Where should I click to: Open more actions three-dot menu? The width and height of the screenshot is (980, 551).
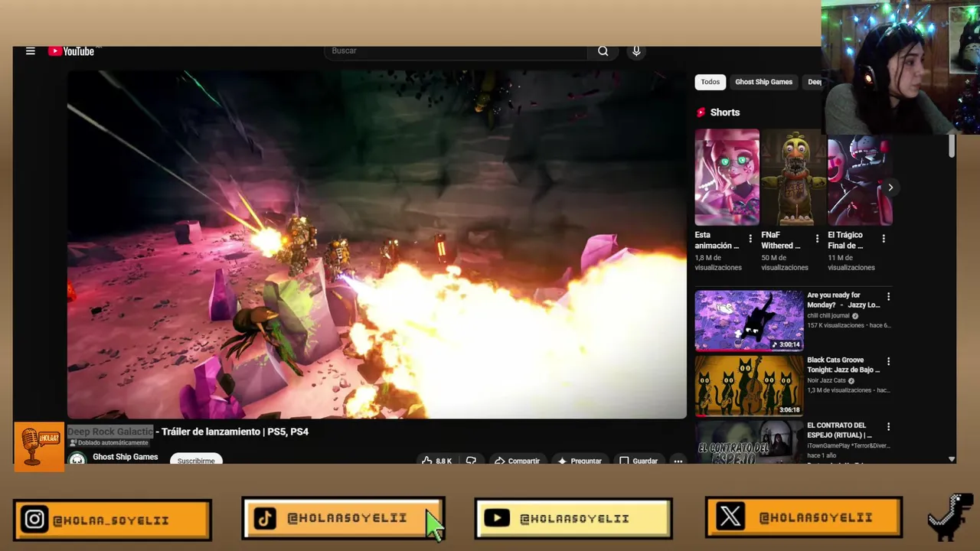click(678, 461)
